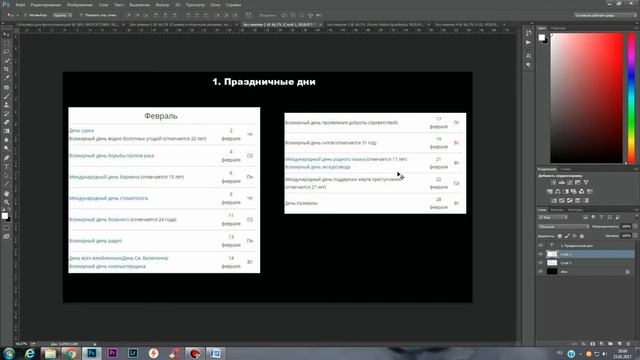This screenshot has height=360, width=640.
Task: Select the Crop tool
Action: 6,69
